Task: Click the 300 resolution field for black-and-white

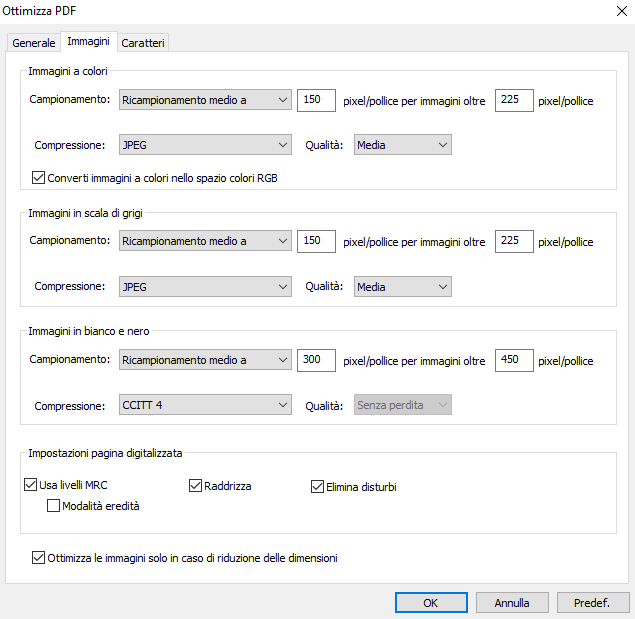Action: (x=316, y=360)
